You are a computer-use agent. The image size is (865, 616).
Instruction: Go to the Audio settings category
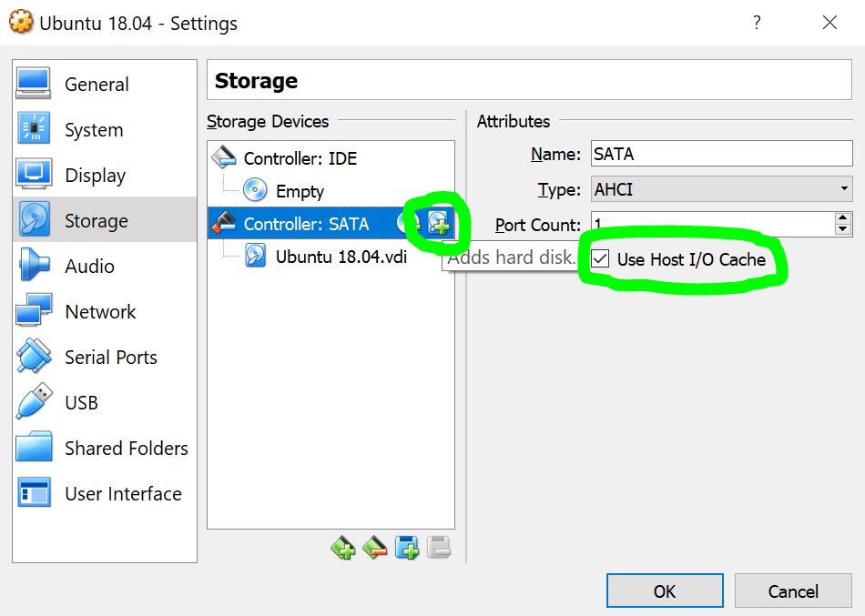(x=89, y=267)
